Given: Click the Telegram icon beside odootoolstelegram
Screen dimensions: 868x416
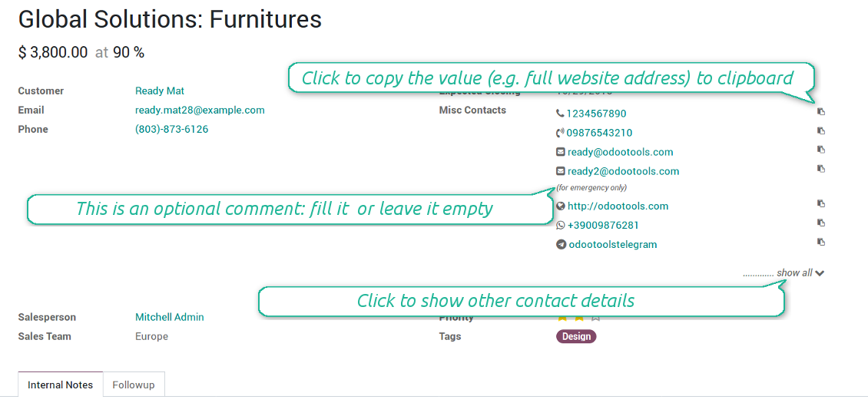Looking at the screenshot, I should [x=562, y=245].
